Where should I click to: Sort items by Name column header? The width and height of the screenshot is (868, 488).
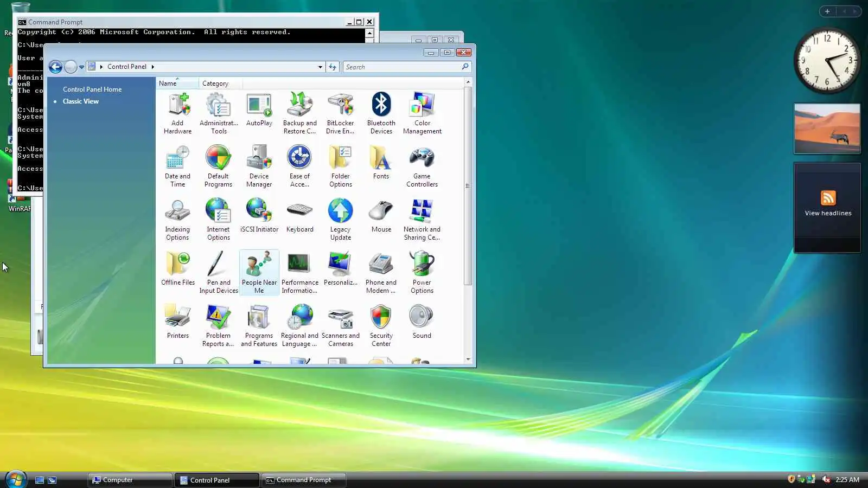point(177,84)
